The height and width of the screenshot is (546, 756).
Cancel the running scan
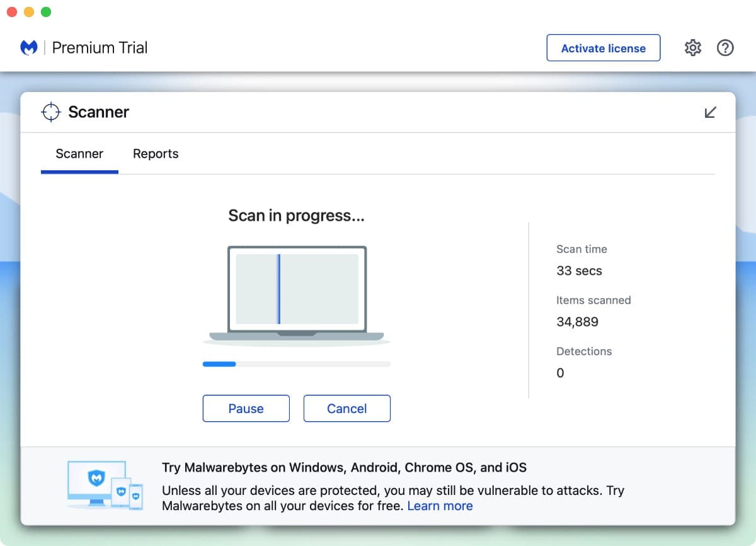(346, 409)
